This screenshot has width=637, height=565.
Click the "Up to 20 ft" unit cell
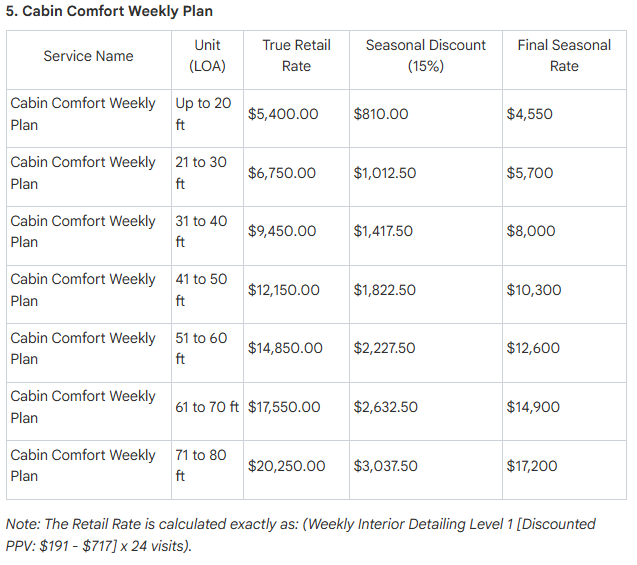click(x=203, y=114)
